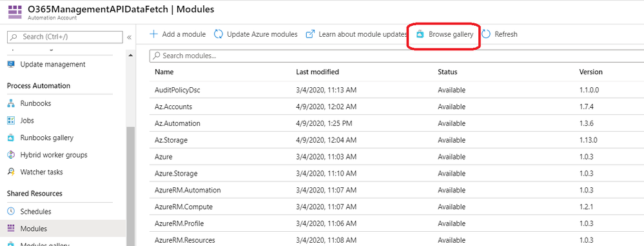
Task: Open the Az.Accounts module row
Action: pos(396,107)
